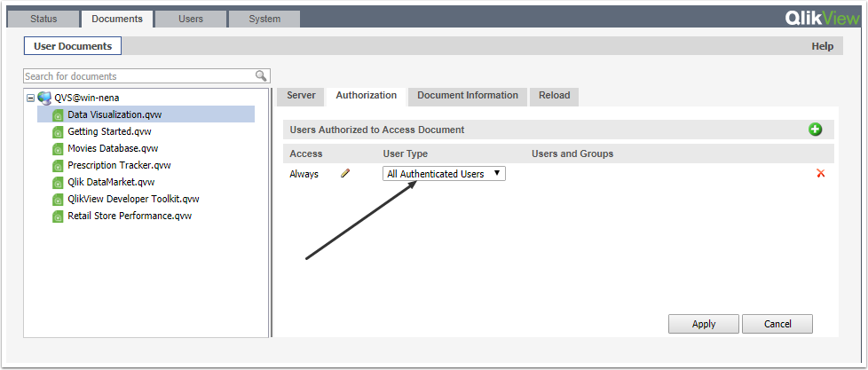Click the Qlik DataMarket.qvw document icon

coord(58,183)
